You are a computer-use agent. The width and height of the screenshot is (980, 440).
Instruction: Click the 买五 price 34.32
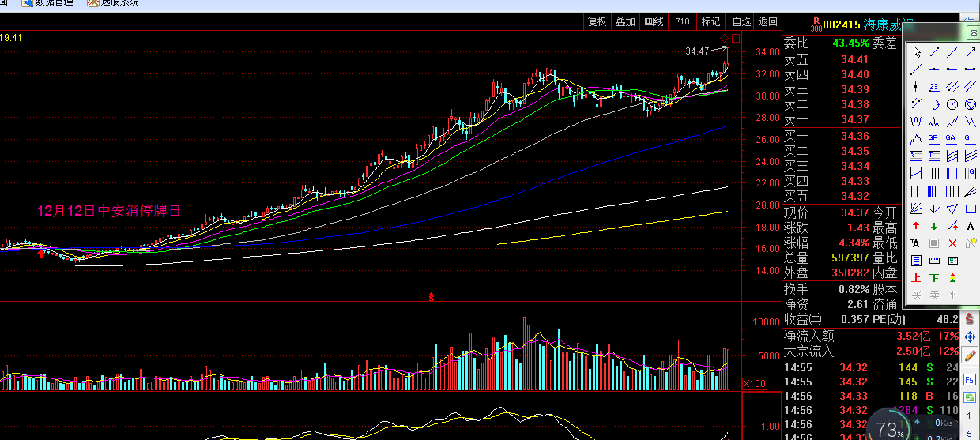855,196
